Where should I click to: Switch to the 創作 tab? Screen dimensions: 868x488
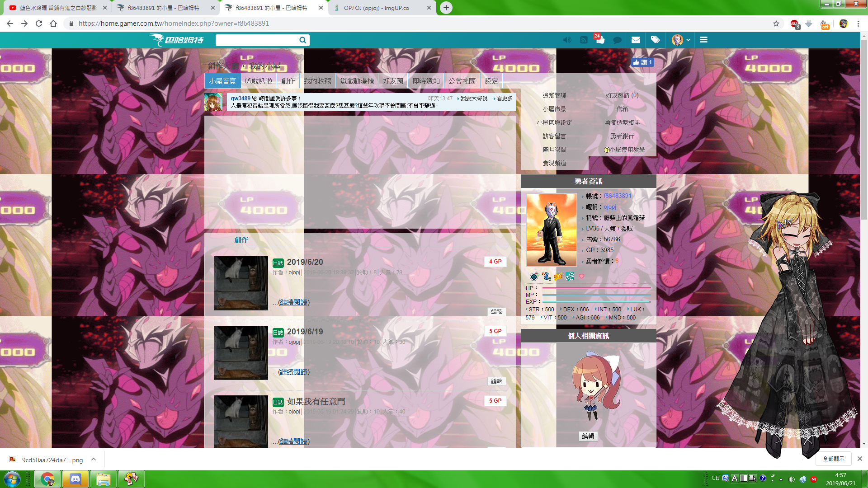point(288,81)
